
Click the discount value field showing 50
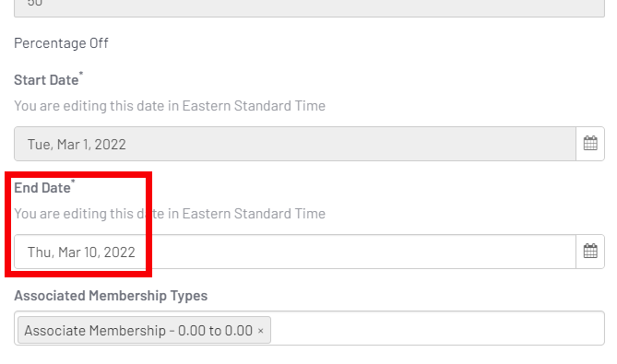pyautogui.click(x=309, y=6)
